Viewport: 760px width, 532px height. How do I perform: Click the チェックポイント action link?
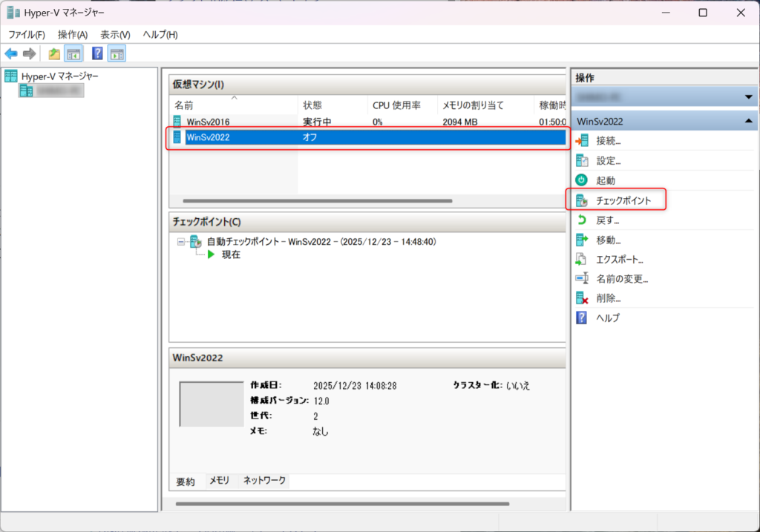pos(623,200)
